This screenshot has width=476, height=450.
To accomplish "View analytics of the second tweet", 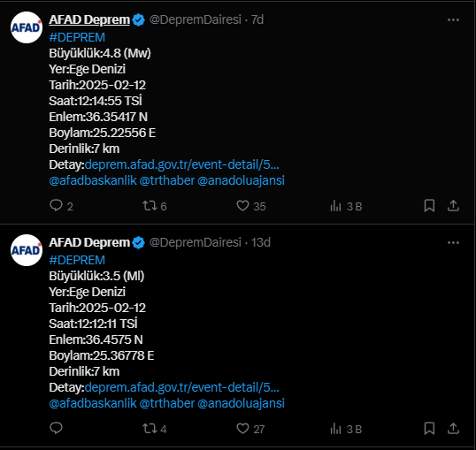I will coord(335,429).
